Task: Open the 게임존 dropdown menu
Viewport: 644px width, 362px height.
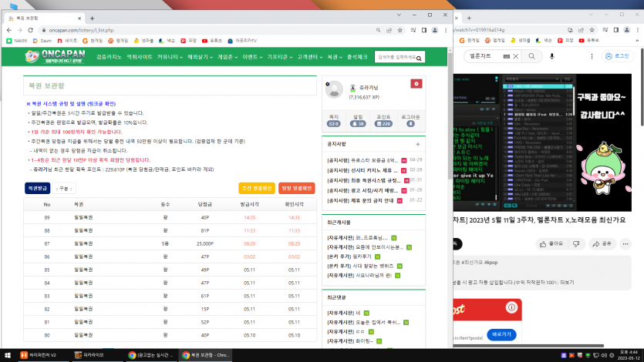Action: [x=227, y=57]
